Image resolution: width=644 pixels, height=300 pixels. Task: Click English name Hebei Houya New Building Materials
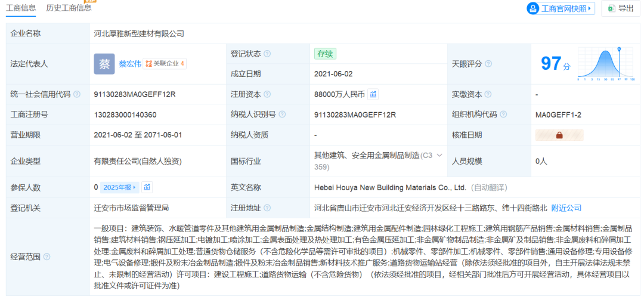(x=390, y=188)
